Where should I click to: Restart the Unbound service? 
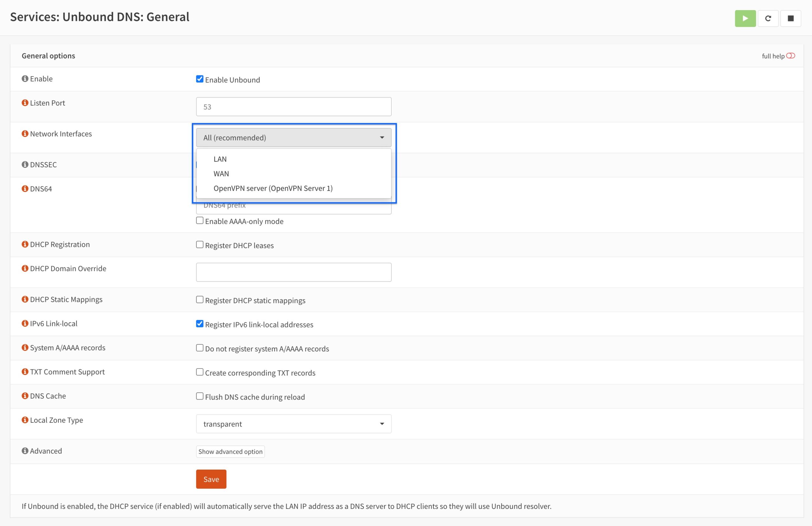[x=768, y=18]
